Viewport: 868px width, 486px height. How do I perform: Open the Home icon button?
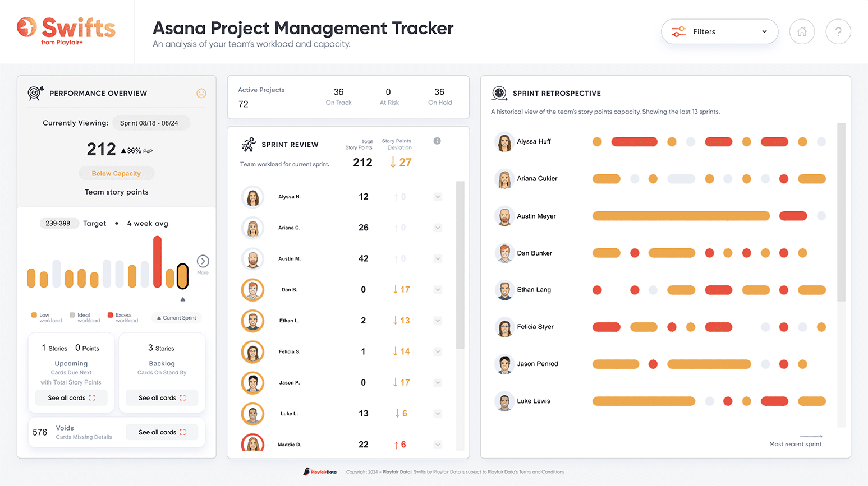(802, 32)
